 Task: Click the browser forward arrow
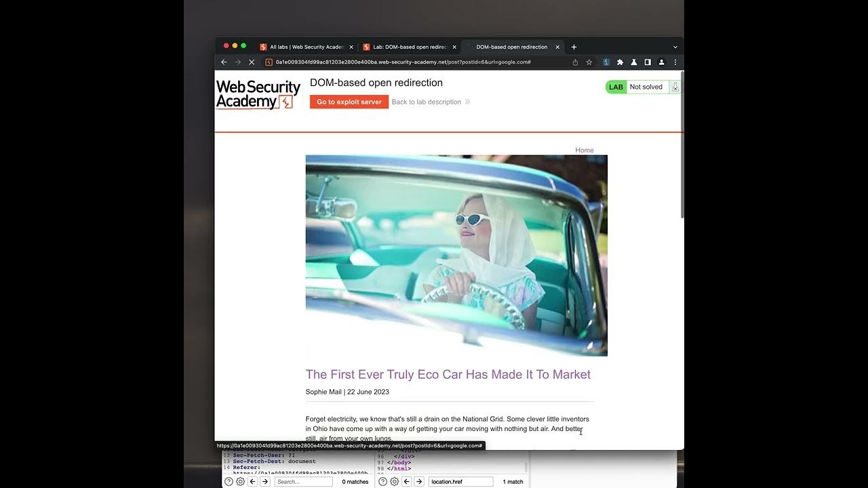tap(237, 62)
